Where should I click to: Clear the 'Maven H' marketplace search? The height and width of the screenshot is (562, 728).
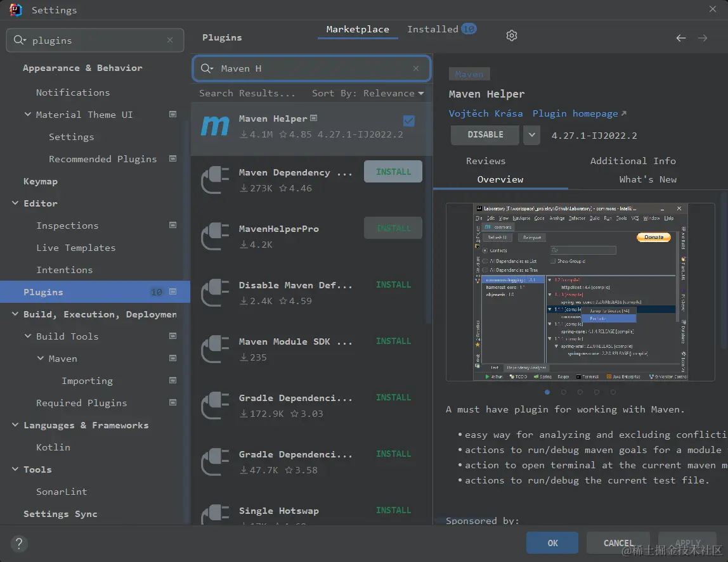point(416,68)
